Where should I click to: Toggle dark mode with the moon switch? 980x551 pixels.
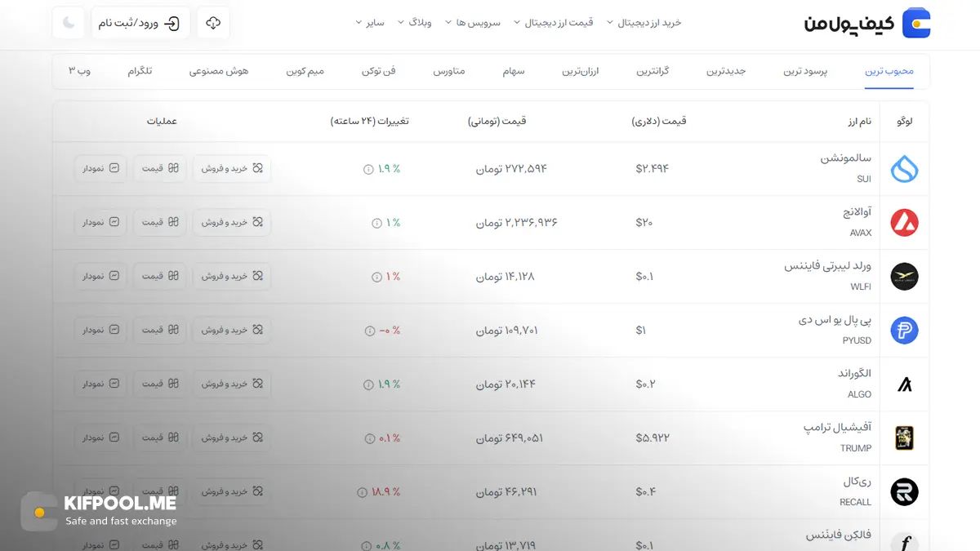pos(68,23)
